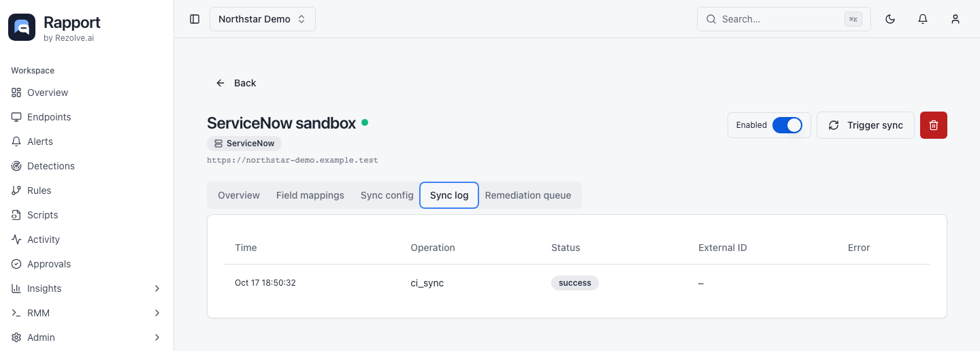Expand the RMM section chevron
Image resolution: width=980 pixels, height=351 pixels.
point(157,313)
